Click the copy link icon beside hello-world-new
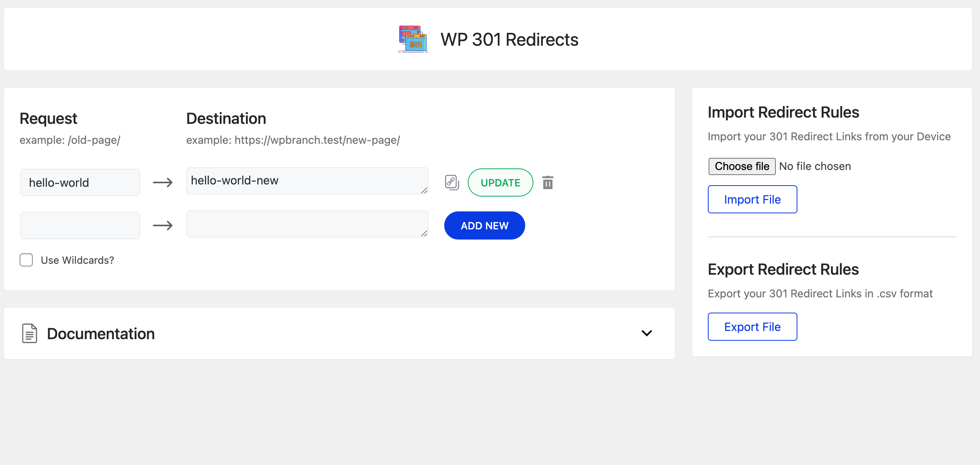 coord(452,182)
